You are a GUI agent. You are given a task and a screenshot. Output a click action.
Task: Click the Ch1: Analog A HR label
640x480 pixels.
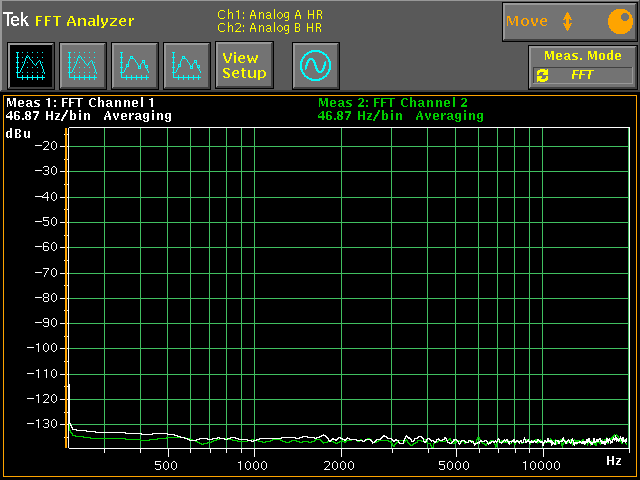(x=269, y=14)
